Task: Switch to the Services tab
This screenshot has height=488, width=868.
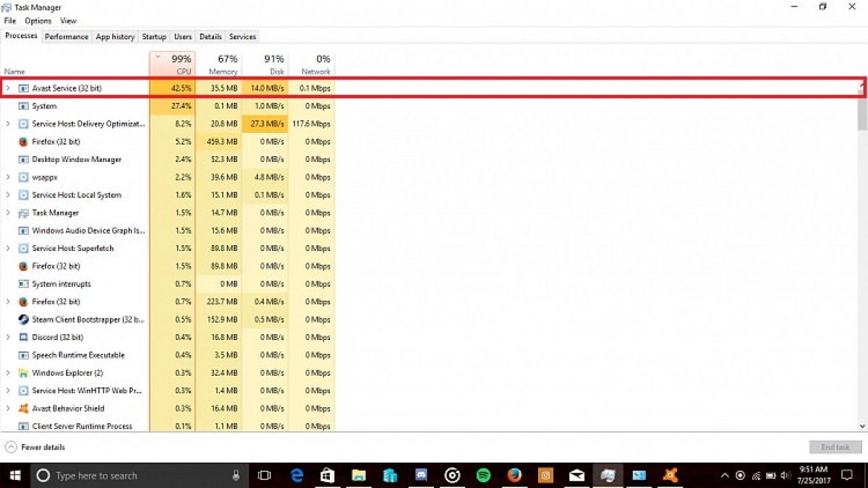Action: click(x=242, y=37)
